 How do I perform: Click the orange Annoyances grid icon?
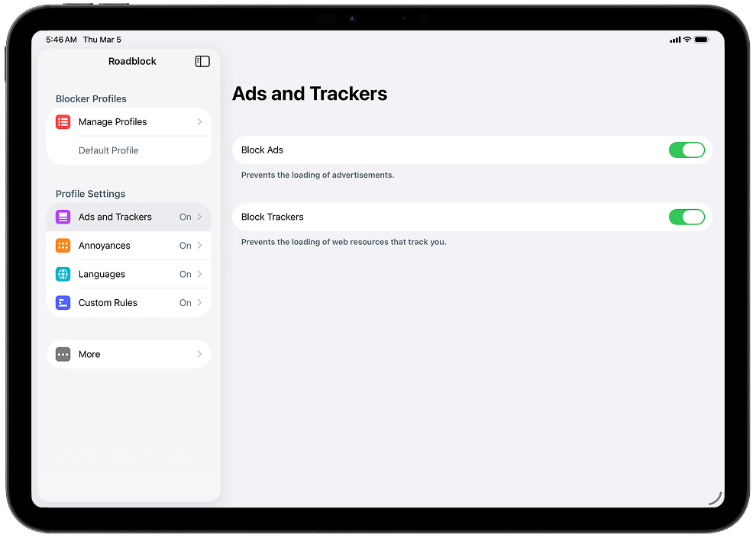pyautogui.click(x=62, y=245)
